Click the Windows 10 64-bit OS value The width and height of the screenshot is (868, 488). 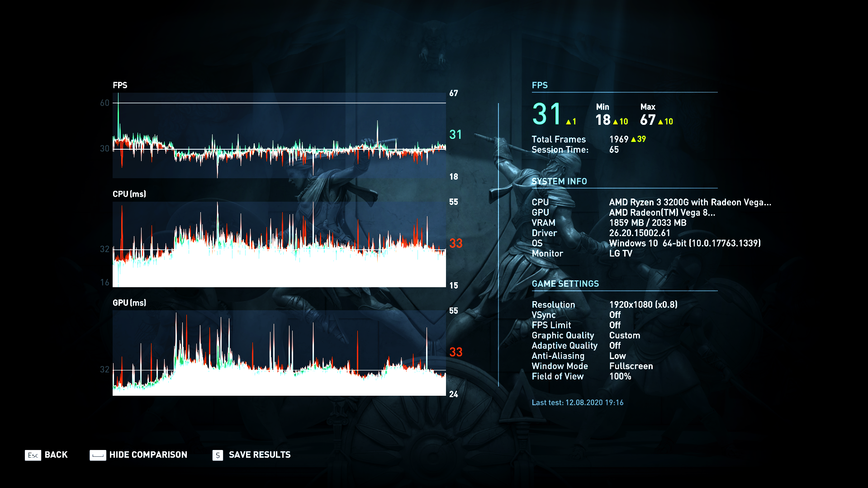point(685,243)
